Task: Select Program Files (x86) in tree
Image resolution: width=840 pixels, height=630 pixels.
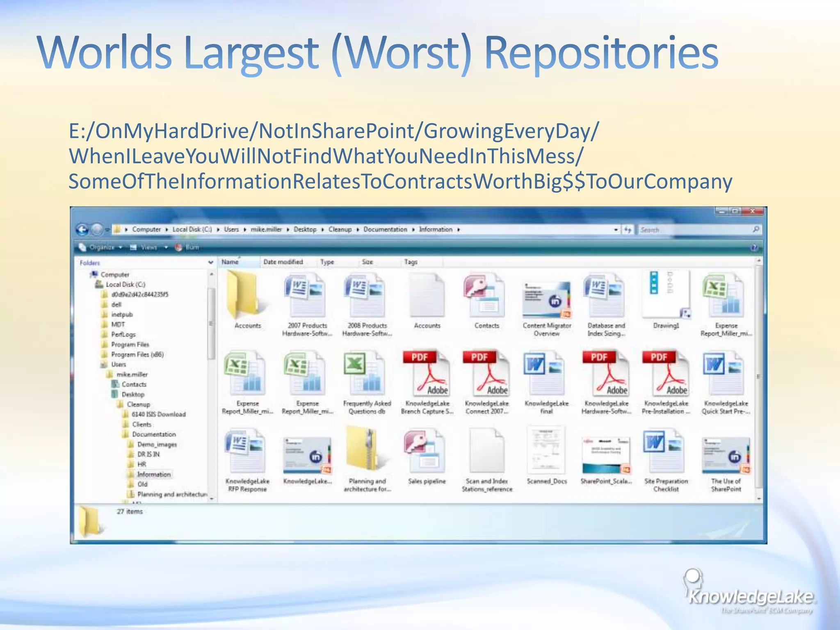Action: [x=137, y=354]
